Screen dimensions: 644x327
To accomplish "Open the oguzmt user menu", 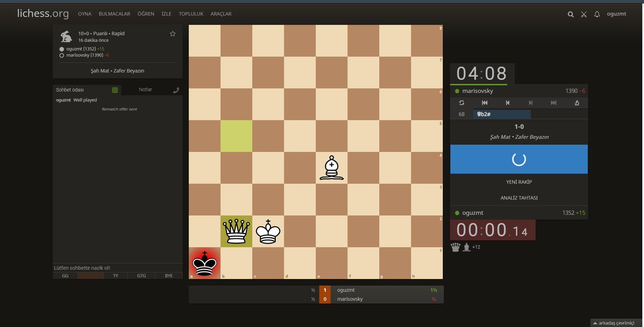I will (616, 14).
